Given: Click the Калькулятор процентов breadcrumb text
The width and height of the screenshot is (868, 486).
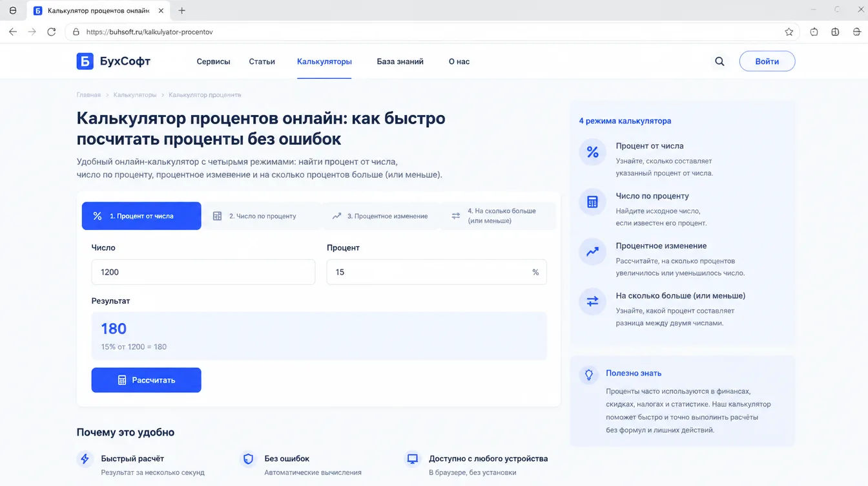Looking at the screenshot, I should (205, 95).
